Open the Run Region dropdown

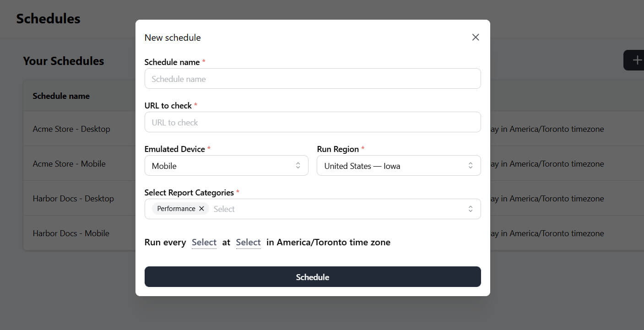tap(399, 166)
